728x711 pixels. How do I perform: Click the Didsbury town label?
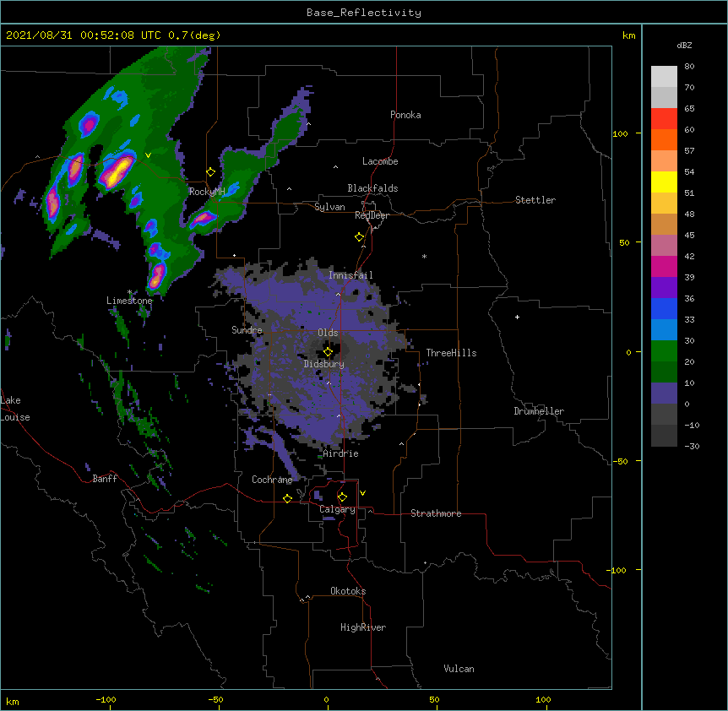point(324,364)
